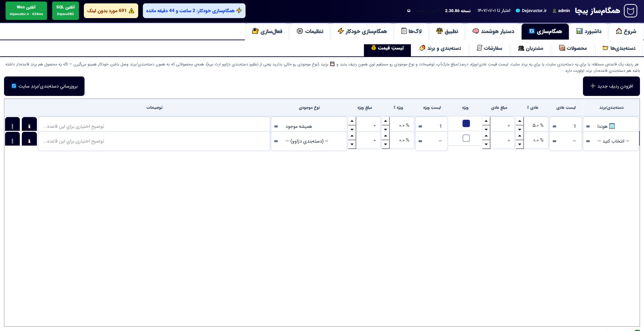Screen dimensions: 644x331
Task: Click the gear icon on تنظیمات tab
Action: (x=300, y=31)
